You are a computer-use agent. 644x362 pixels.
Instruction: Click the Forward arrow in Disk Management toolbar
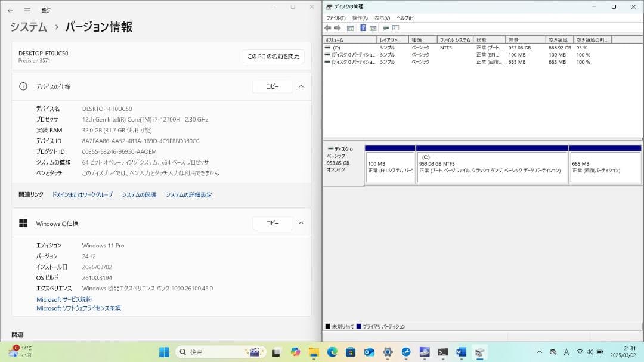coord(338,27)
